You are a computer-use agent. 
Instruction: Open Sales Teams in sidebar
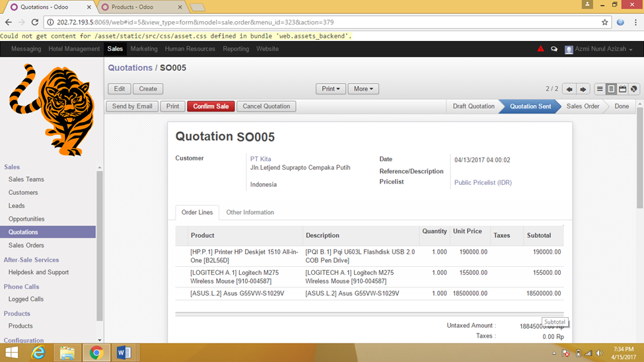26,180
